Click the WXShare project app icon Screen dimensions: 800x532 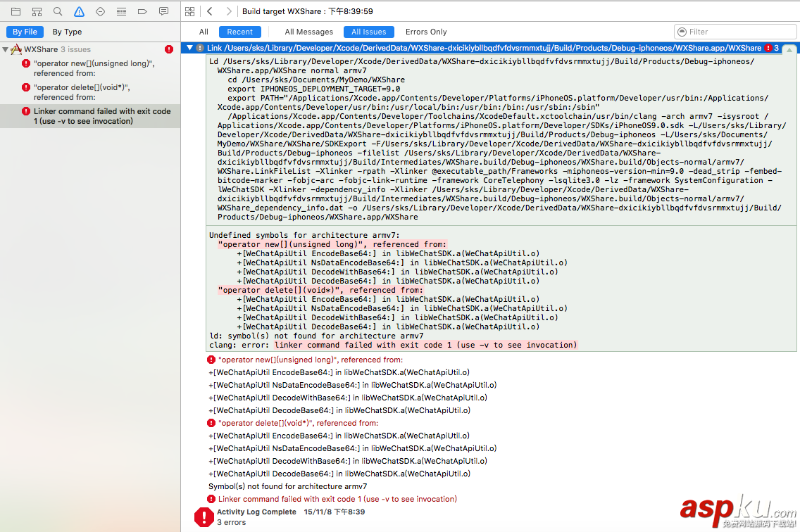(16, 49)
